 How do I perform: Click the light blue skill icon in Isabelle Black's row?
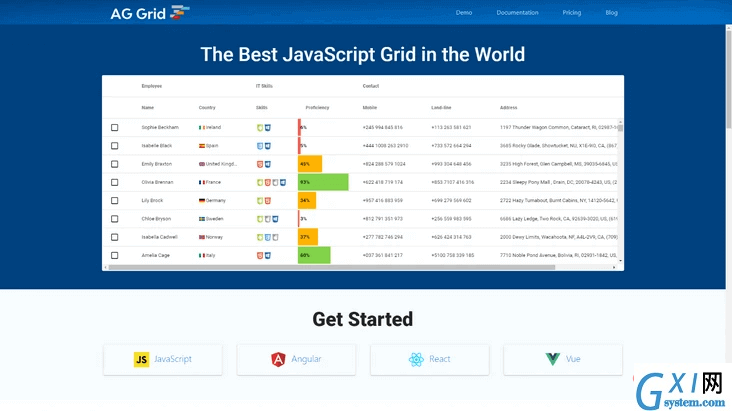(x=260, y=146)
